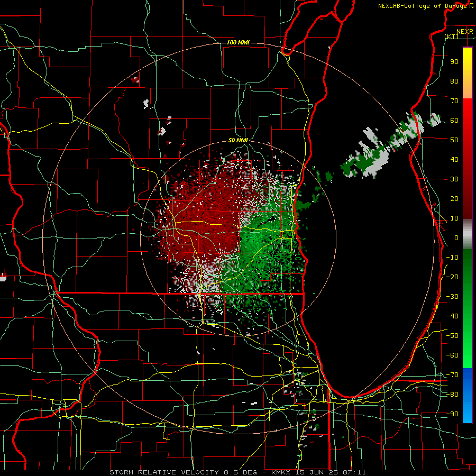The width and height of the screenshot is (476, 476).
Task: Click the 40 value on velocity scale
Action: (454, 160)
